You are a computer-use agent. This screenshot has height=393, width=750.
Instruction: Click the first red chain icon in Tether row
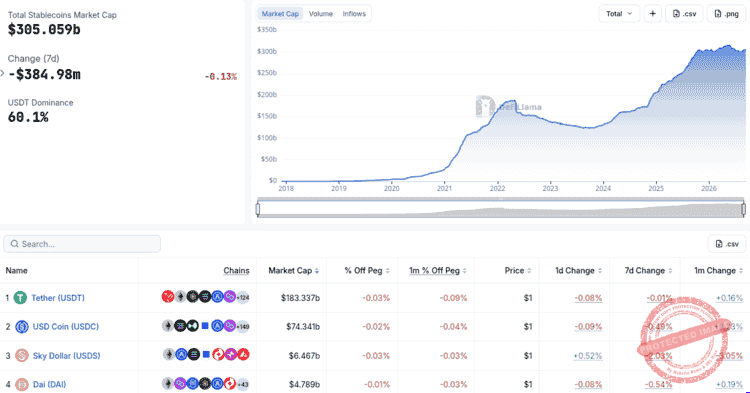167,297
